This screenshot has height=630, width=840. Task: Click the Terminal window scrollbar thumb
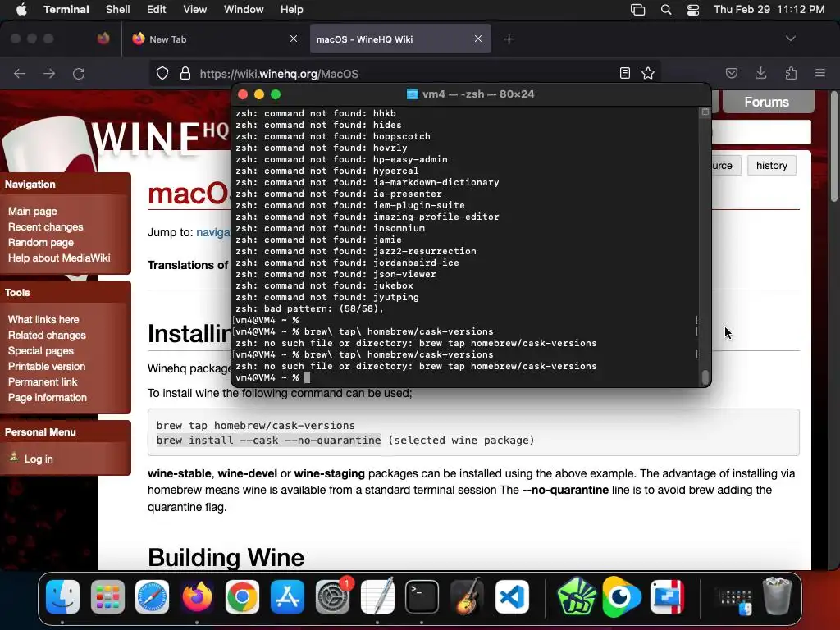pos(706,377)
